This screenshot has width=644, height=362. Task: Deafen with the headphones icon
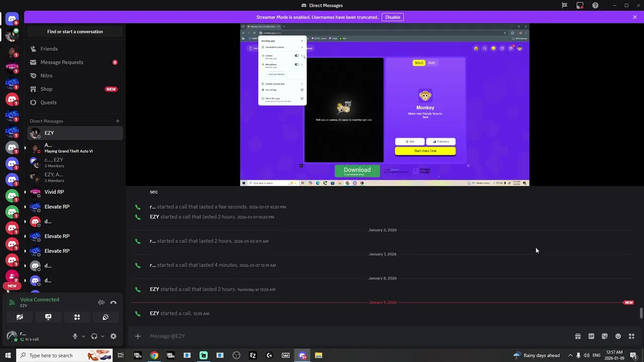(x=94, y=336)
